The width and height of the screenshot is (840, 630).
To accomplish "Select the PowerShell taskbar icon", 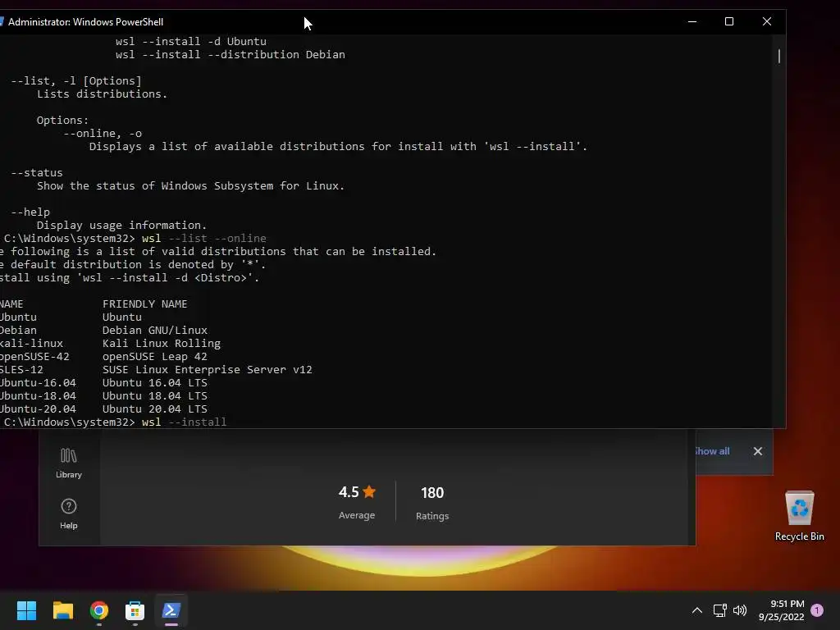I will pos(171,610).
